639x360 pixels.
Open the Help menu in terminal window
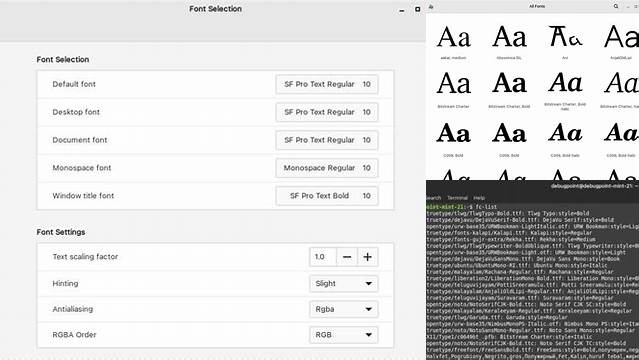(479, 198)
